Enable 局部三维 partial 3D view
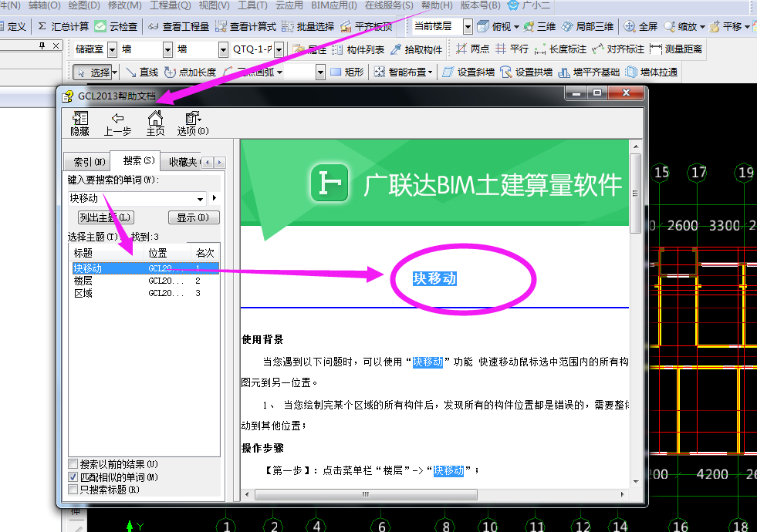757x532 pixels. [587, 26]
